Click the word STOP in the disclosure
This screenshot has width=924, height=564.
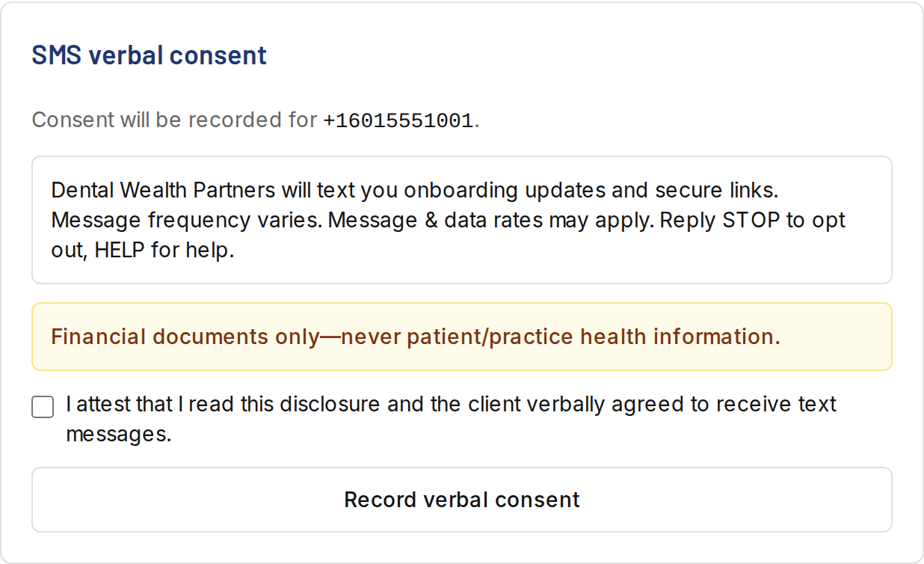(x=751, y=221)
